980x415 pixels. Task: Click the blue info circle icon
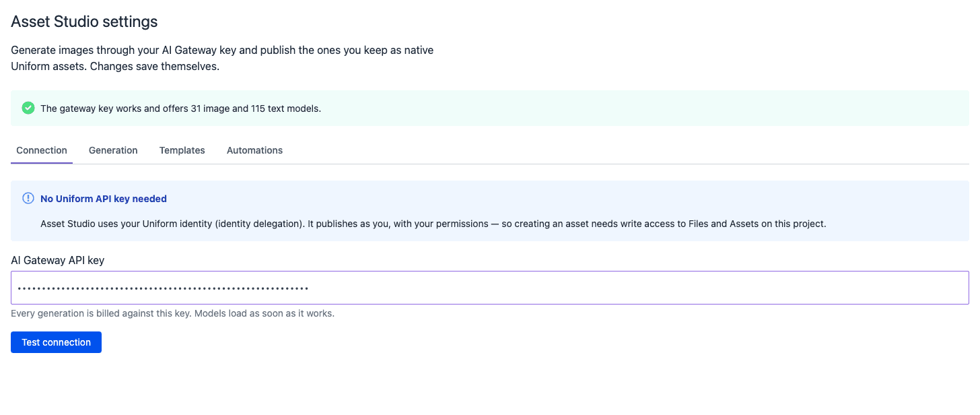pyautogui.click(x=28, y=198)
